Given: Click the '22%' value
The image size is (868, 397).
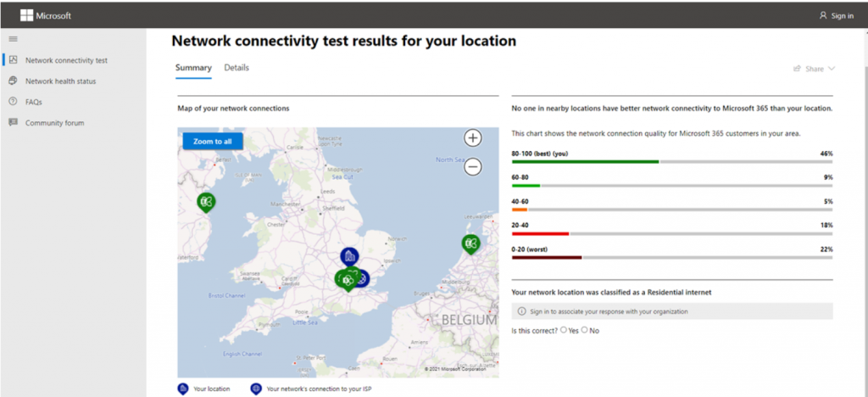Looking at the screenshot, I should tap(826, 249).
